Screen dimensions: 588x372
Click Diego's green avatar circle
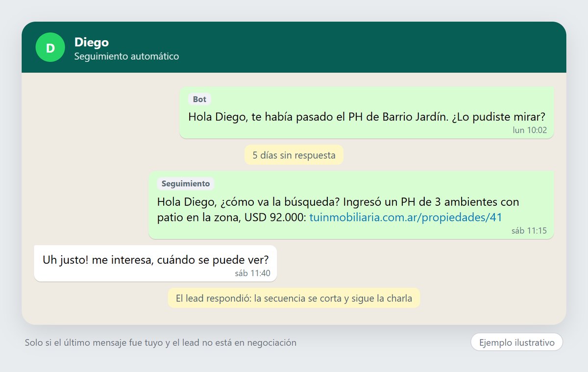(50, 48)
